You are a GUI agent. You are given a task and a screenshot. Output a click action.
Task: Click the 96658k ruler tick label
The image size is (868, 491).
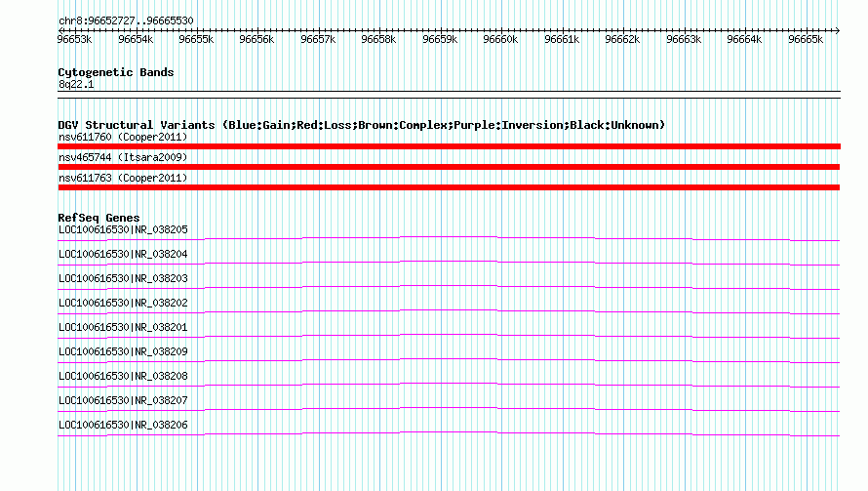[x=378, y=39]
